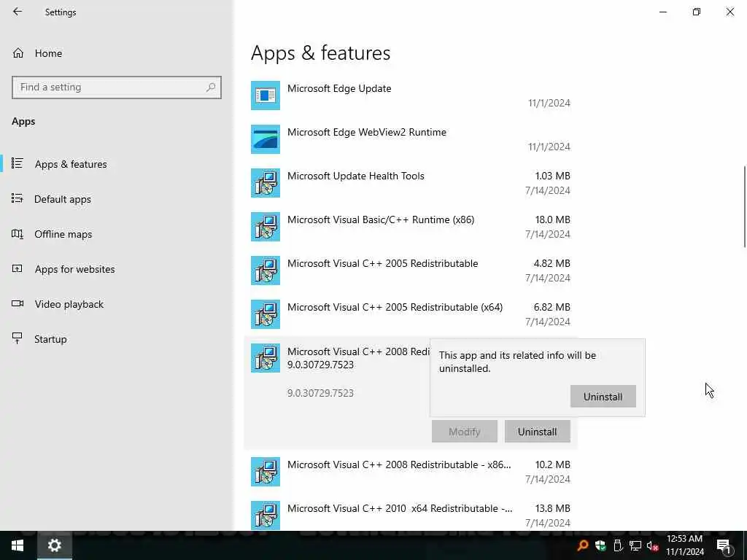Image resolution: width=747 pixels, height=560 pixels.
Task: Click the Home house icon
Action: (x=18, y=53)
